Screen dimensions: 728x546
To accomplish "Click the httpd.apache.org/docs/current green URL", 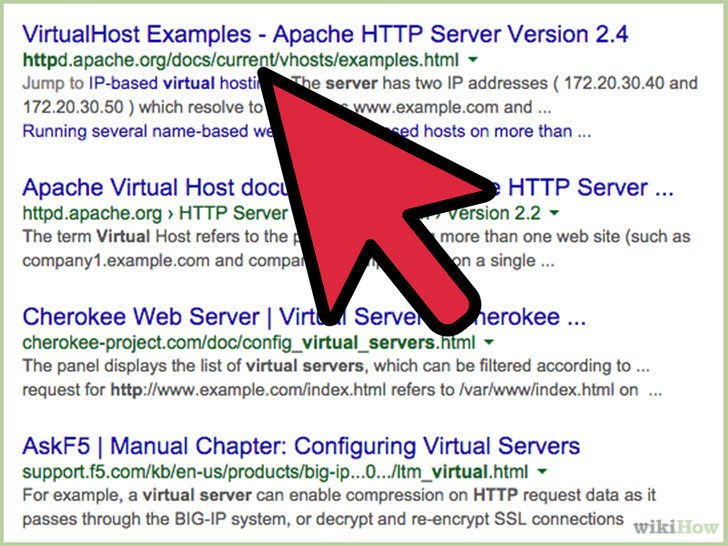I will click(240, 60).
